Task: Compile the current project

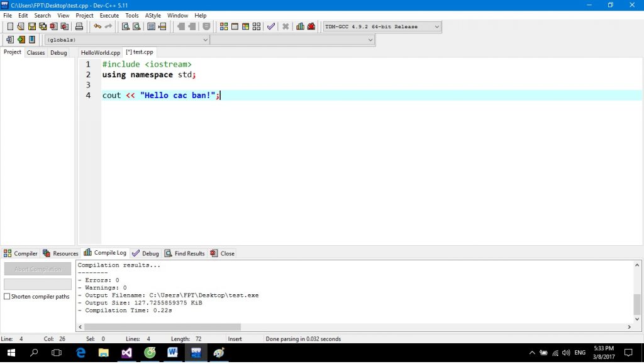Action: (223, 26)
